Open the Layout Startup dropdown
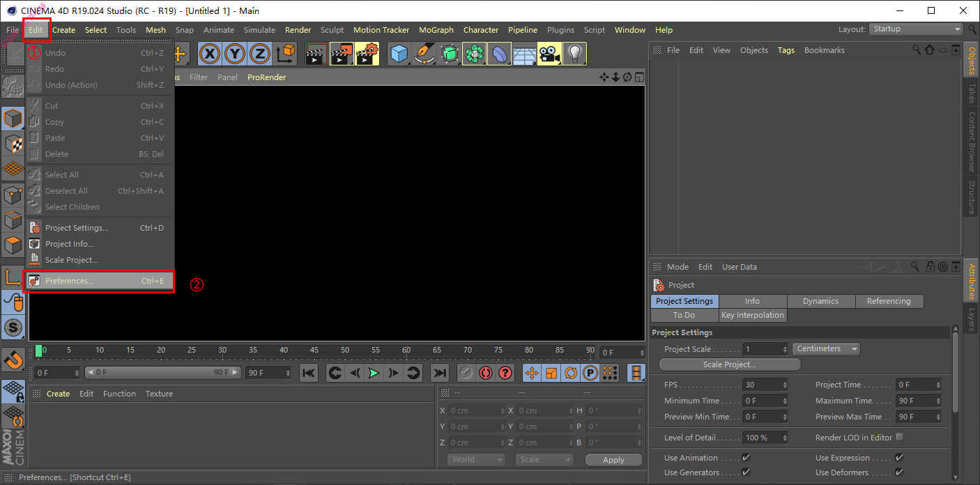The width and height of the screenshot is (980, 485). coord(916,29)
